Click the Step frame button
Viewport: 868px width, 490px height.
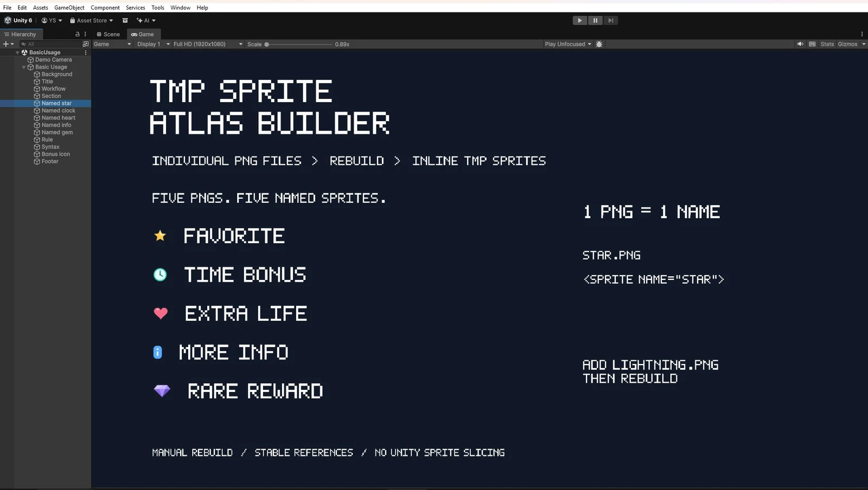pyautogui.click(x=610, y=20)
